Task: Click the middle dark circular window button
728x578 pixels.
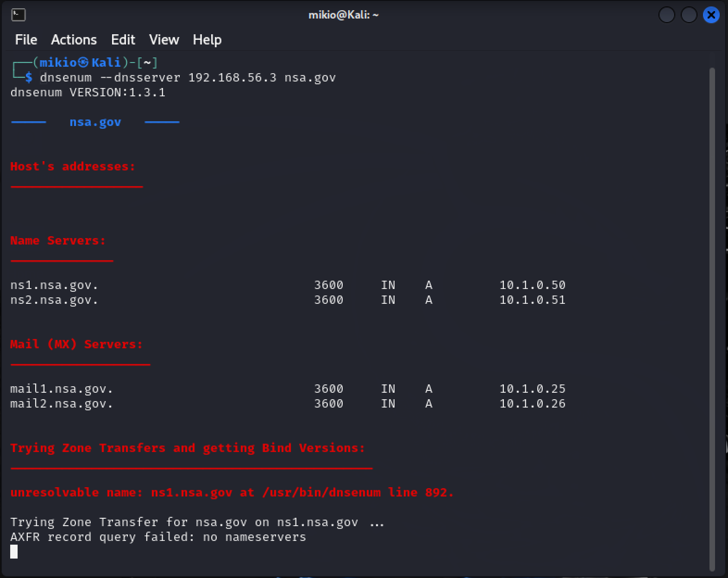Action: tap(689, 15)
